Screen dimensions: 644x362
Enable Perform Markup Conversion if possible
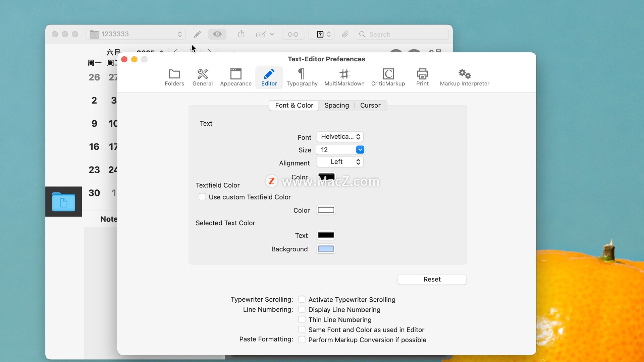(x=302, y=340)
